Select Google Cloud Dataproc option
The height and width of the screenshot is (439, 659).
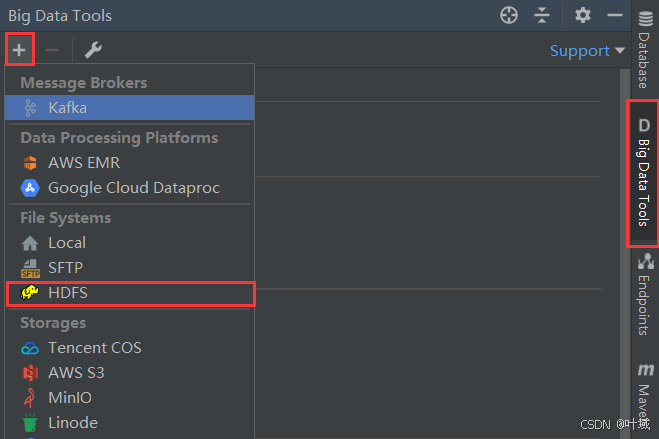(133, 187)
